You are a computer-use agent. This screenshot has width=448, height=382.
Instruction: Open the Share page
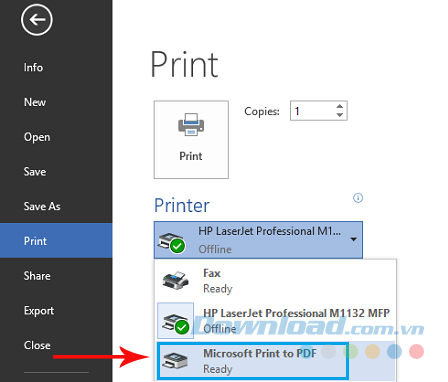[37, 276]
